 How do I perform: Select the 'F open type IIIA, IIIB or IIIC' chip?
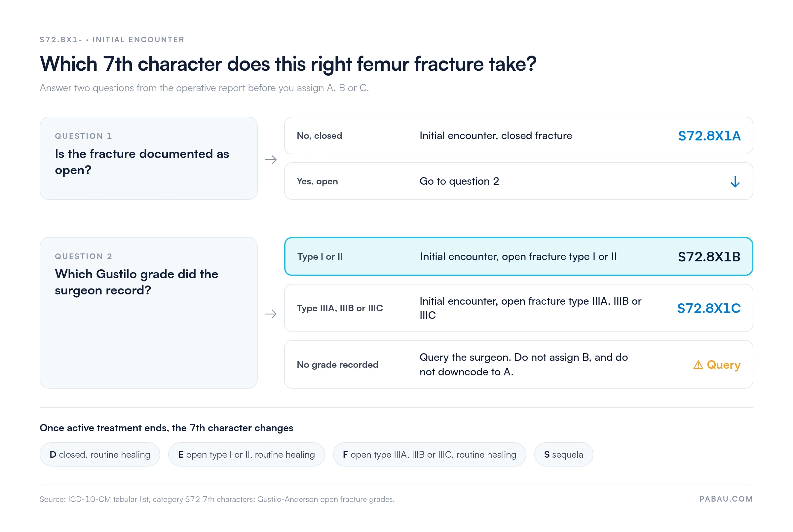click(x=430, y=455)
